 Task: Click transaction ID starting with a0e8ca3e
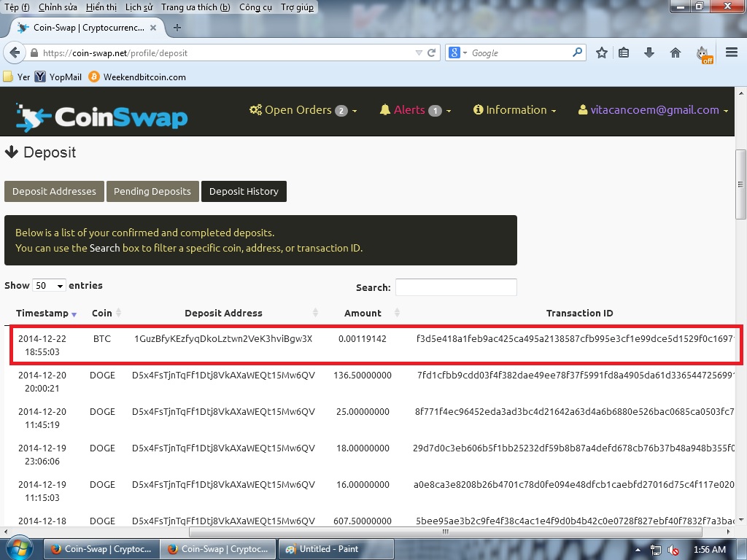click(573, 484)
